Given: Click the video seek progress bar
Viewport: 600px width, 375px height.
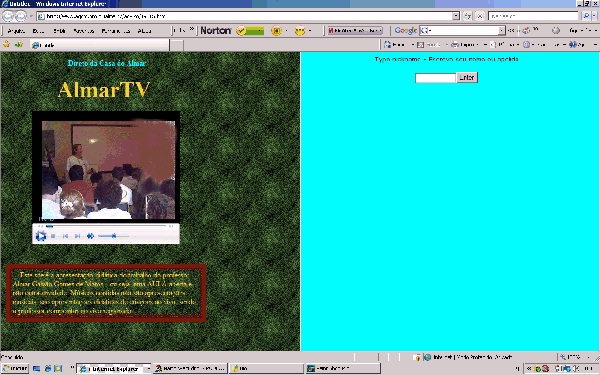Looking at the screenshot, I should 106,226.
